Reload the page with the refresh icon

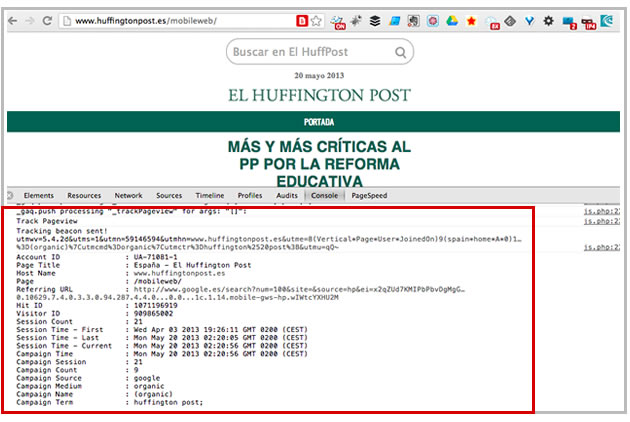[48, 20]
